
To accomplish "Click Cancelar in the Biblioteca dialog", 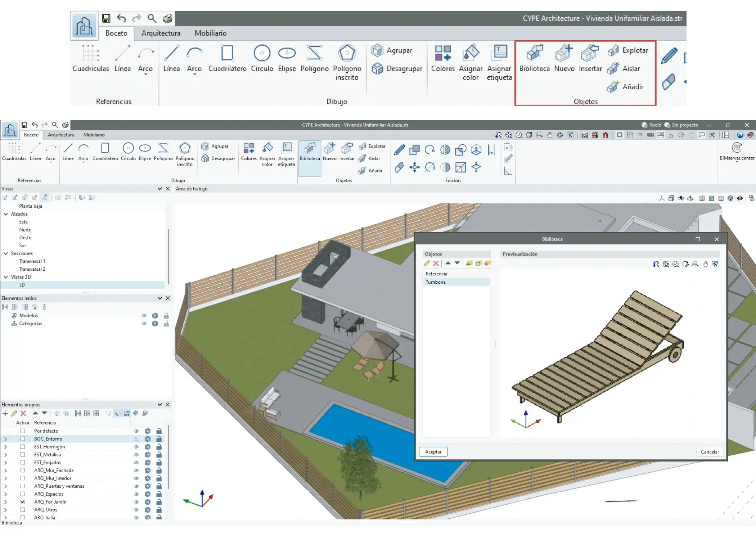I will click(710, 452).
